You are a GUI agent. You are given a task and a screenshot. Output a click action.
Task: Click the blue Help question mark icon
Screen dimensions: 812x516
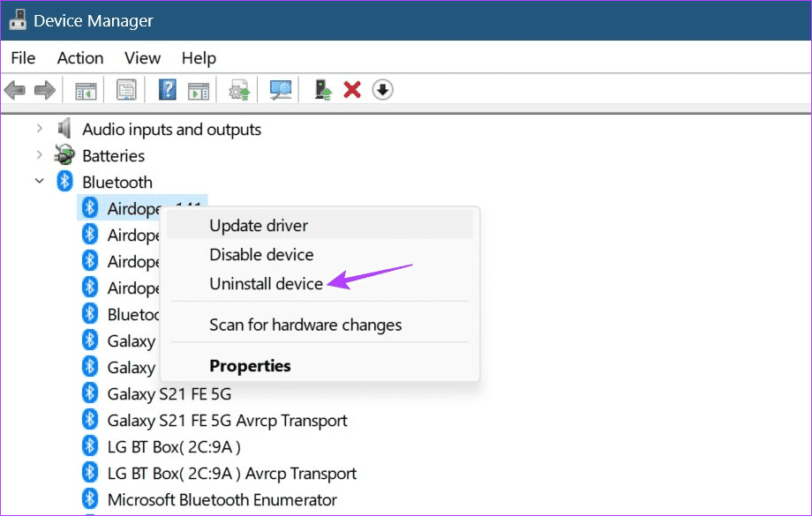pos(168,90)
